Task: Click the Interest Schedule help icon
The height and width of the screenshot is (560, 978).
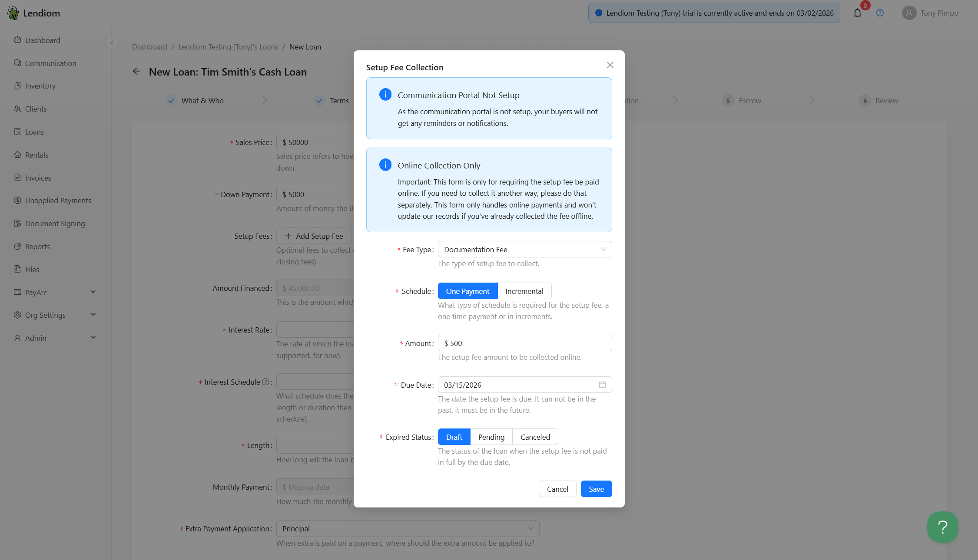Action: pos(265,382)
